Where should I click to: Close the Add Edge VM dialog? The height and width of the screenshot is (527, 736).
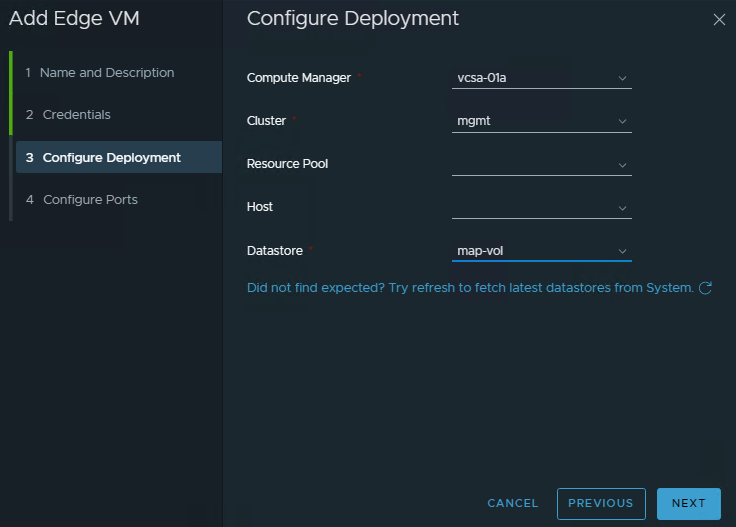pyautogui.click(x=718, y=20)
